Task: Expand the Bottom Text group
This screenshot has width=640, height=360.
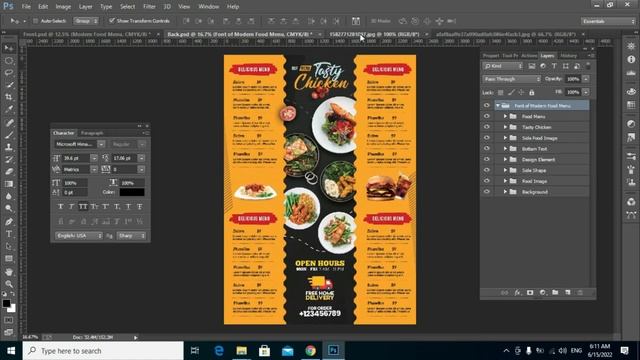Action: 505,149
